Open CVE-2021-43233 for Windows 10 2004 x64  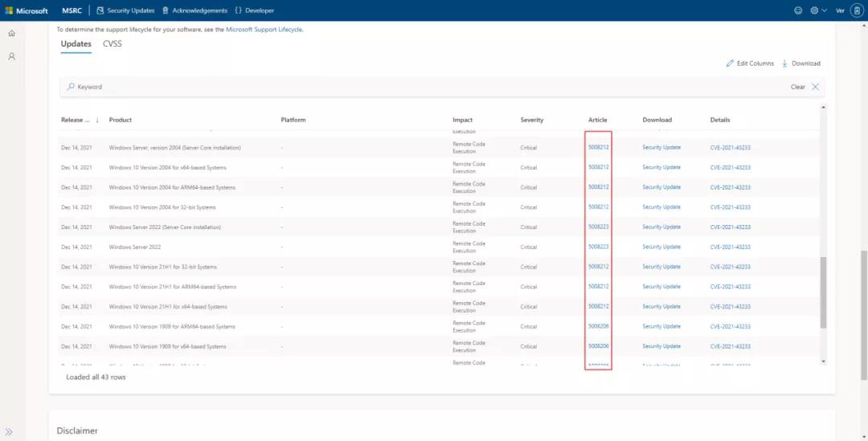[x=730, y=168]
